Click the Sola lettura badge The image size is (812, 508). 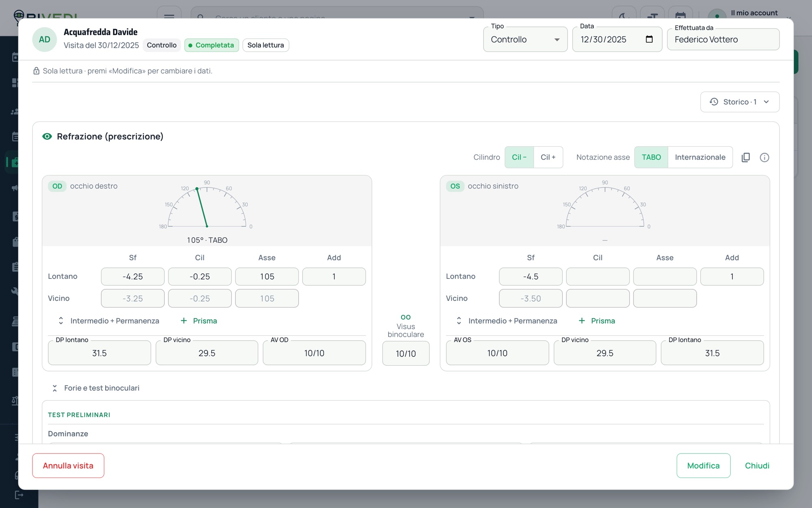pos(266,45)
